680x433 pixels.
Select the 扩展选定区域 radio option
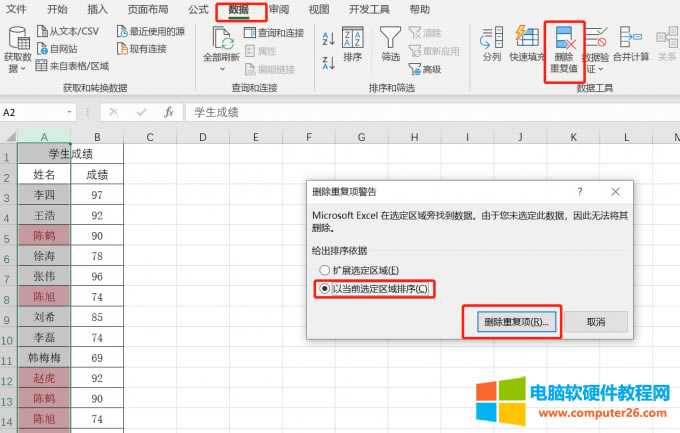pyautogui.click(x=323, y=270)
